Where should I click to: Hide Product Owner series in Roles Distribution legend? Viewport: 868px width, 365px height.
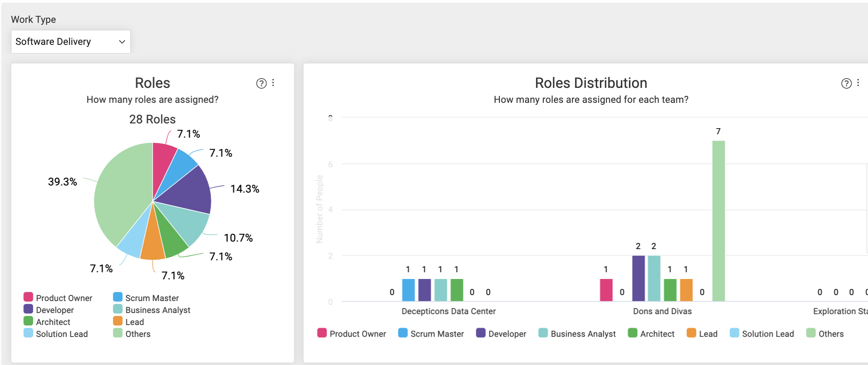point(352,334)
